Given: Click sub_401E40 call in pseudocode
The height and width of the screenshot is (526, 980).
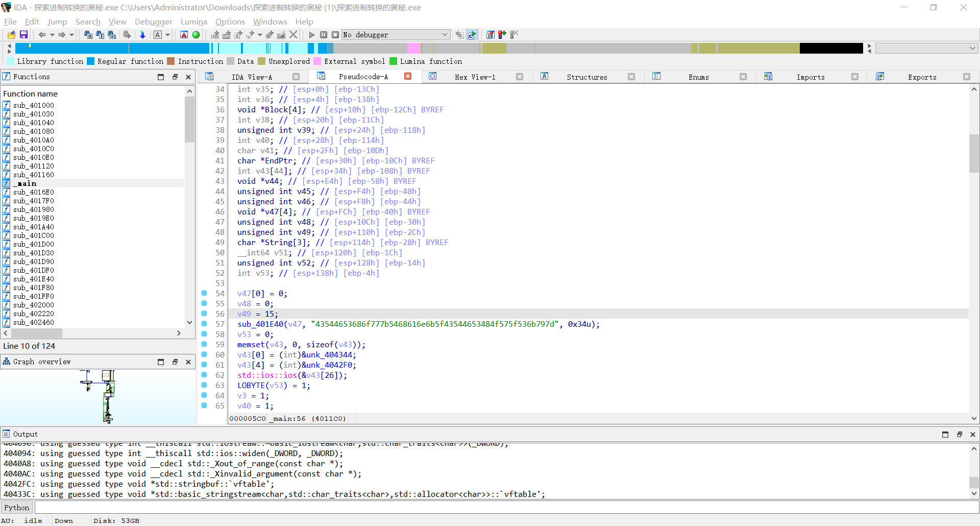Looking at the screenshot, I should [x=260, y=324].
